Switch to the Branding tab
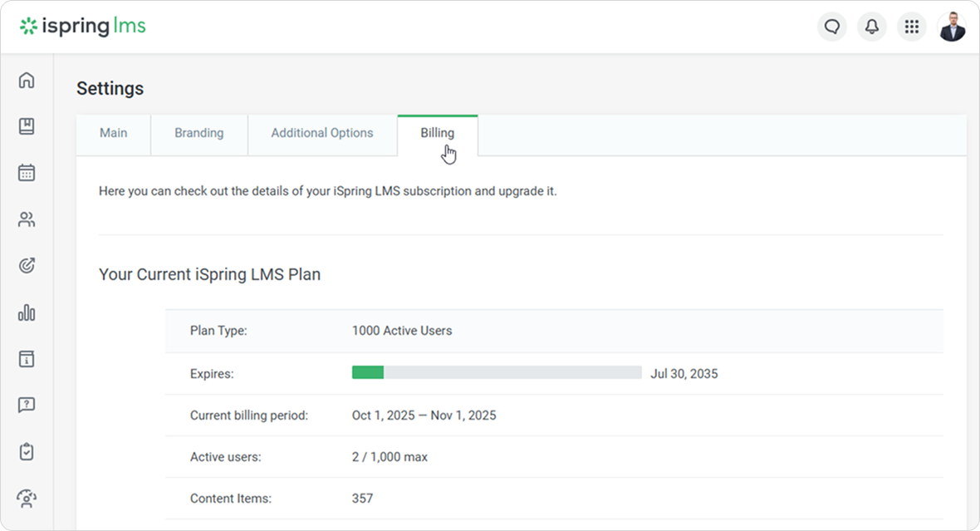The width and height of the screenshot is (980, 531). tap(198, 133)
